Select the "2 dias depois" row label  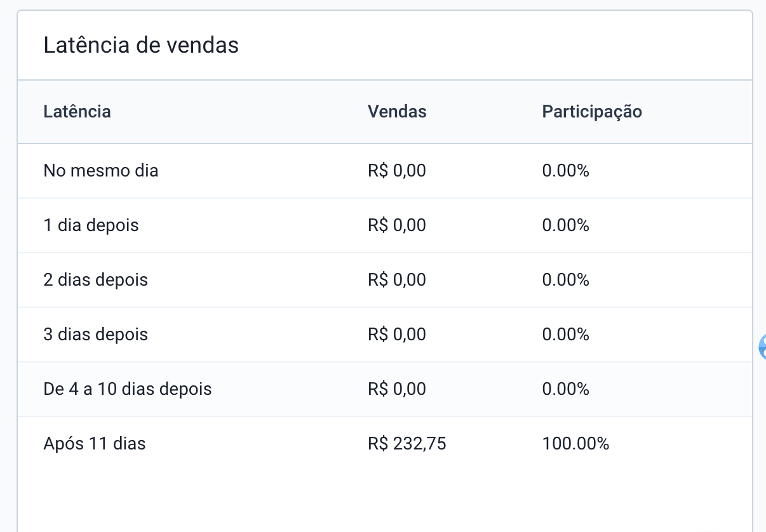[95, 280]
